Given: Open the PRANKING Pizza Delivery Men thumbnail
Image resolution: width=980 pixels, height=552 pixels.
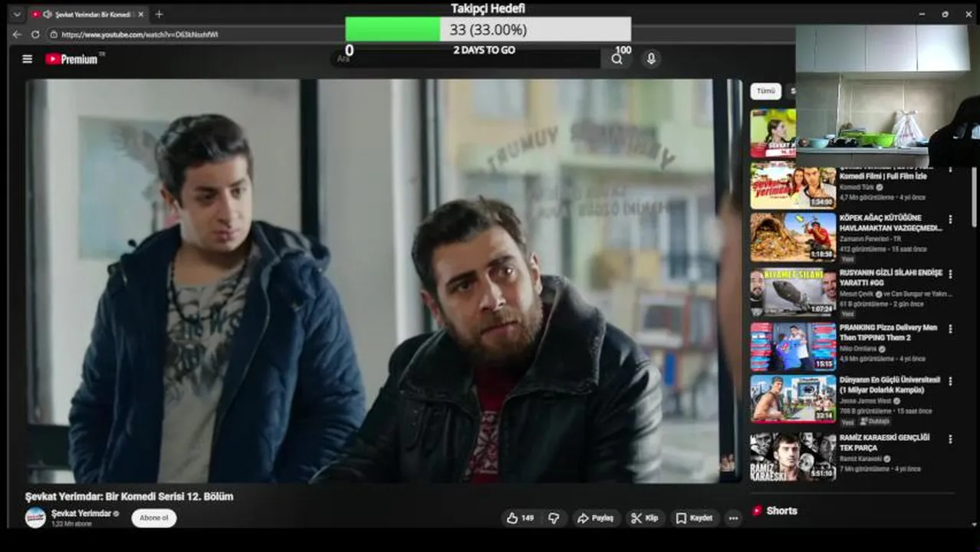Looking at the screenshot, I should pyautogui.click(x=793, y=347).
